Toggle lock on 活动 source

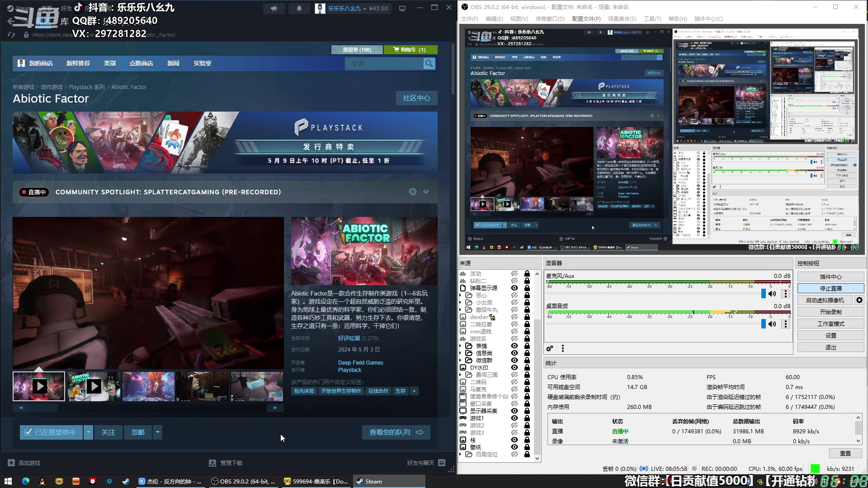(527, 274)
